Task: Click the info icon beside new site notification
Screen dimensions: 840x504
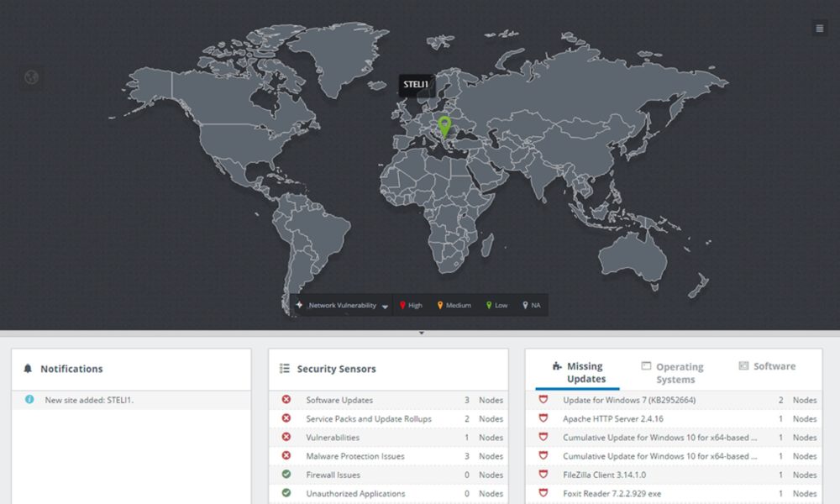Action: click(29, 400)
